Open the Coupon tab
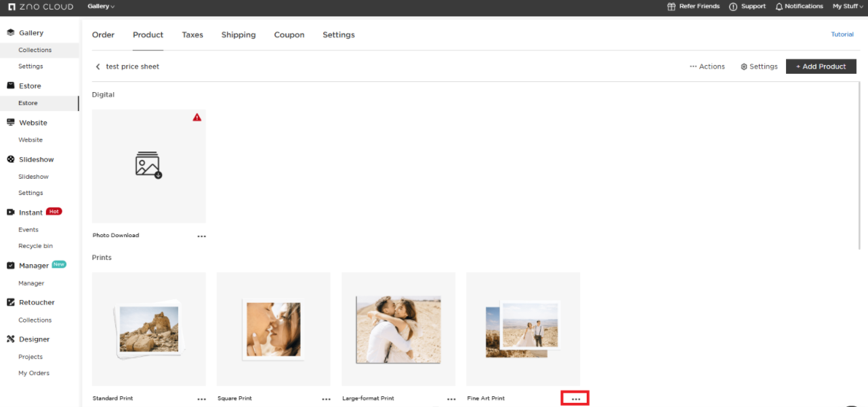The image size is (868, 407). [289, 35]
